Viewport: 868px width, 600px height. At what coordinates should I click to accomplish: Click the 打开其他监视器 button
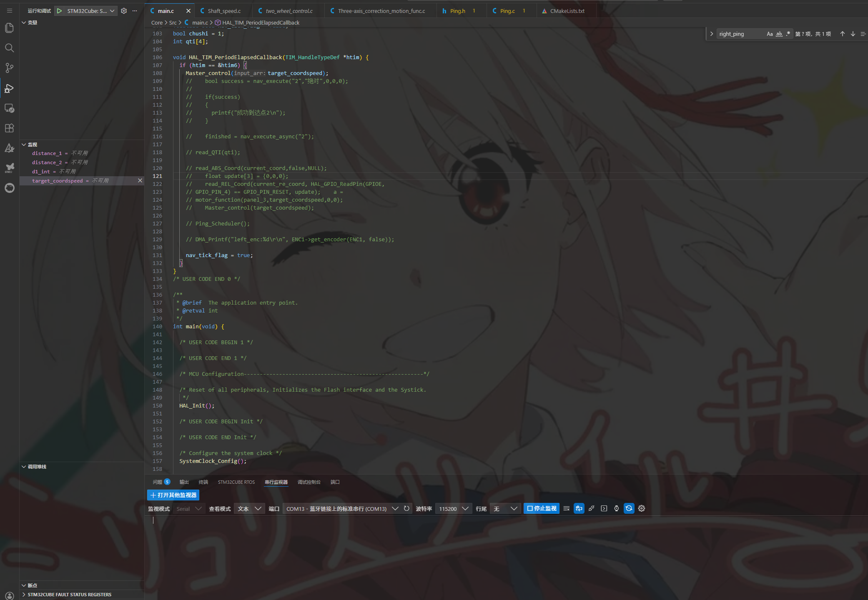(173, 495)
